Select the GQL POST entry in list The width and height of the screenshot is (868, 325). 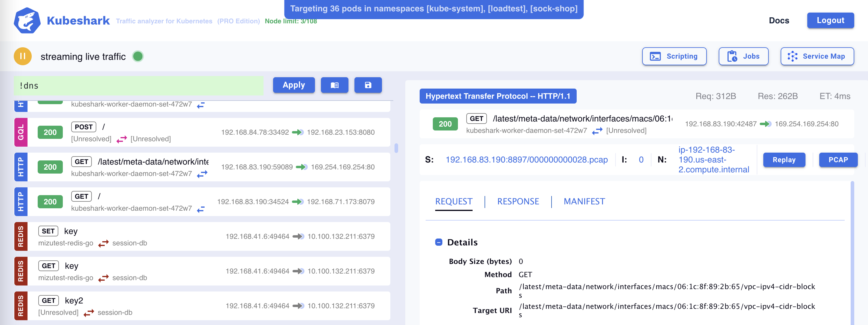tap(202, 132)
